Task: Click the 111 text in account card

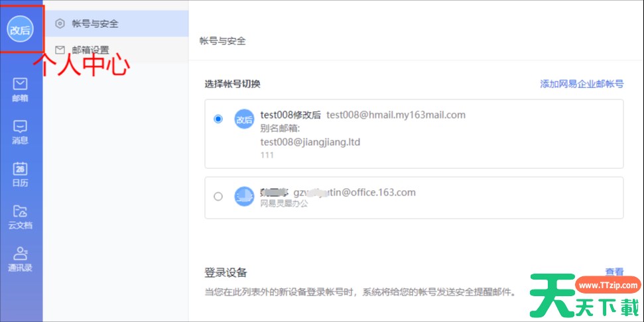Action: coord(267,155)
